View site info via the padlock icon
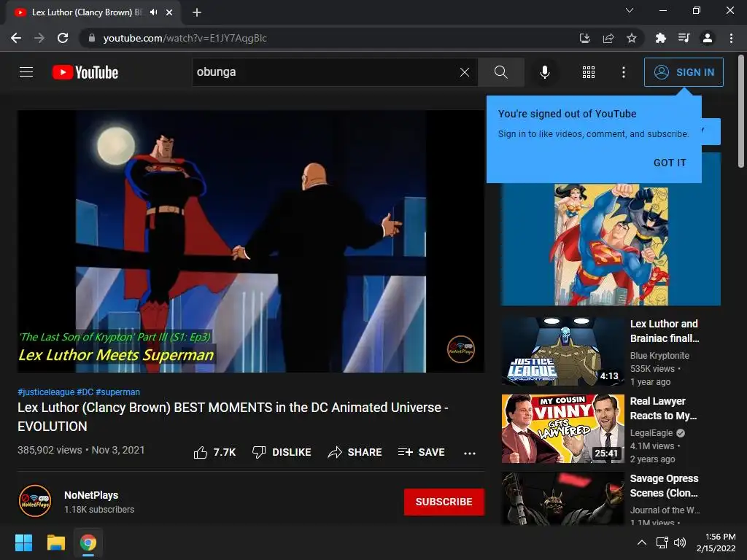Viewport: 747px width, 560px height. [x=92, y=38]
